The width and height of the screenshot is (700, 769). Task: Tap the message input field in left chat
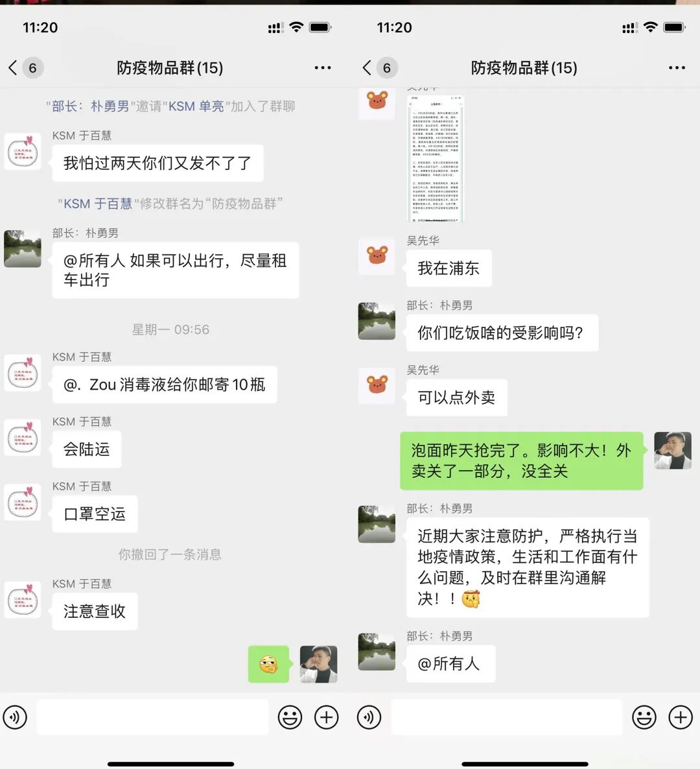[152, 718]
